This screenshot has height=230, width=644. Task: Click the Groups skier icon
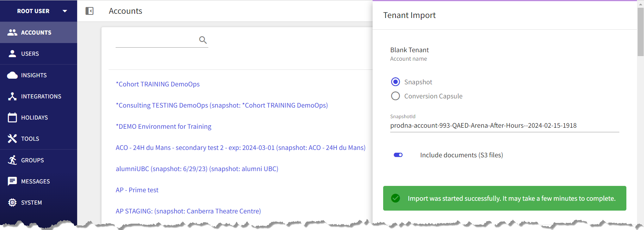click(12, 160)
